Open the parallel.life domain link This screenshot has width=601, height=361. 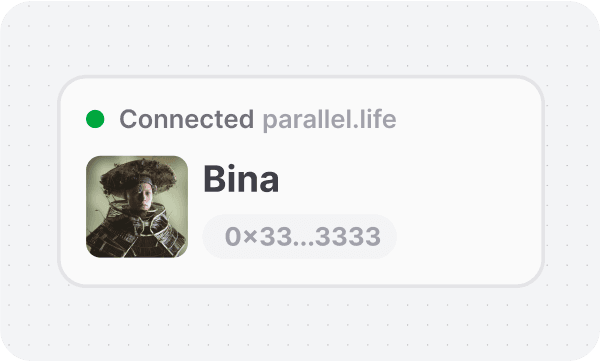[x=329, y=119]
